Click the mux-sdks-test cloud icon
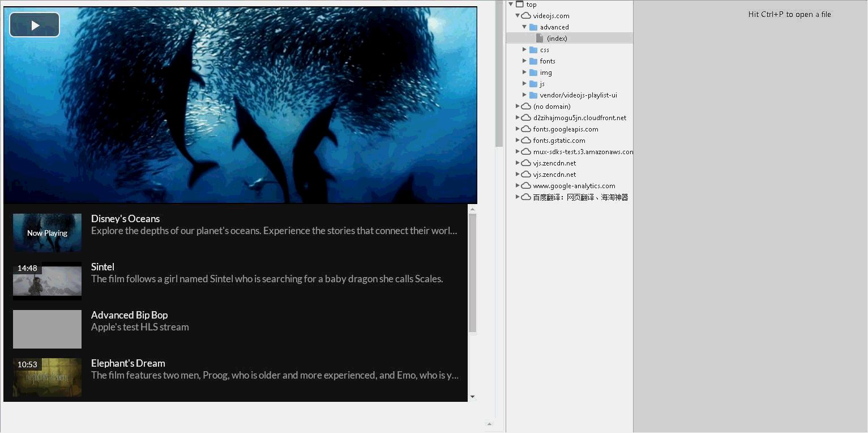 (526, 152)
